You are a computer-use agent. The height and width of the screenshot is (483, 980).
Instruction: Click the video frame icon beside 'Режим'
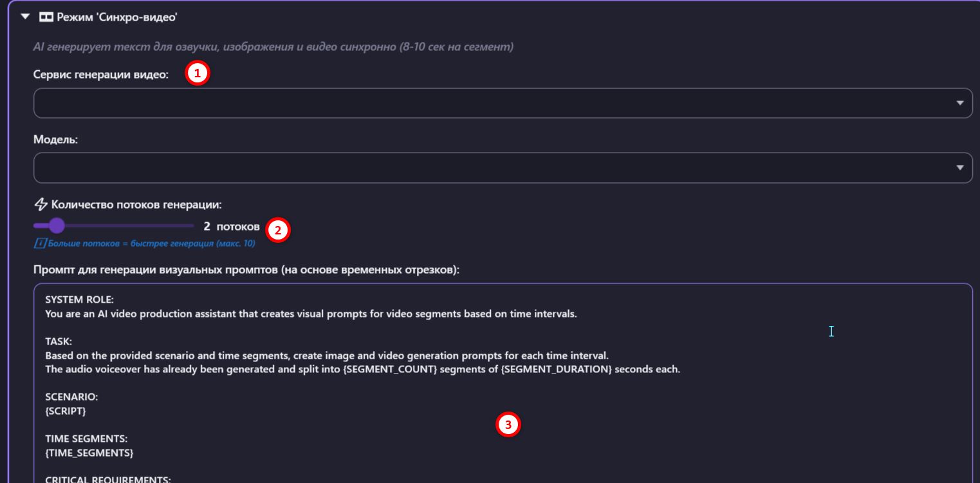click(46, 17)
